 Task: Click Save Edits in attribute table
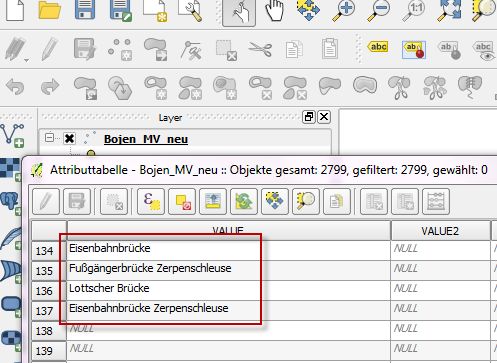coord(77,201)
